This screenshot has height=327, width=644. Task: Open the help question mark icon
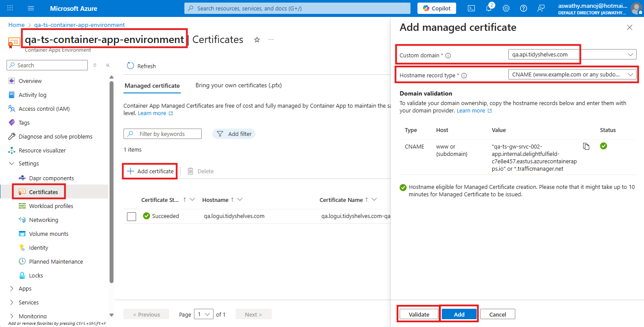524,8
